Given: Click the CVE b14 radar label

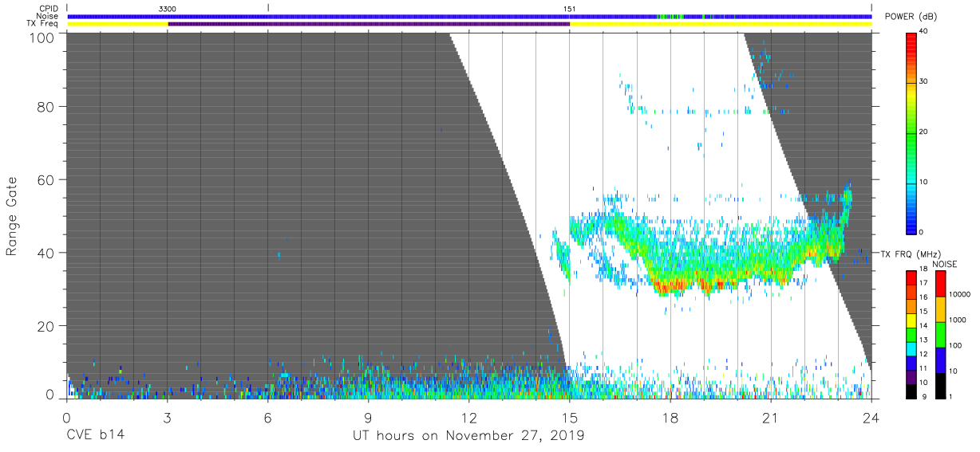Looking at the screenshot, I should (94, 436).
